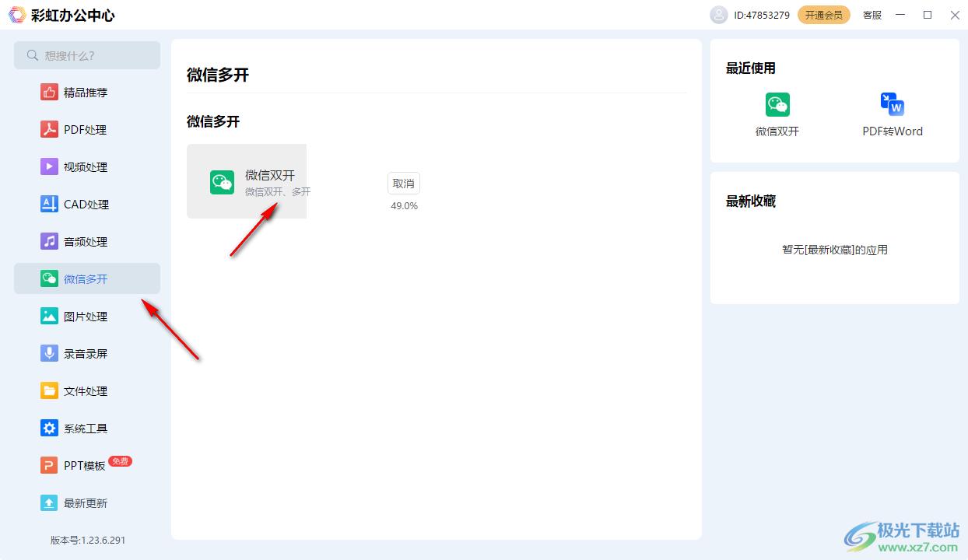This screenshot has height=560, width=968.
Task: Select the PDF处理 icon in sidebar
Action: (x=49, y=130)
